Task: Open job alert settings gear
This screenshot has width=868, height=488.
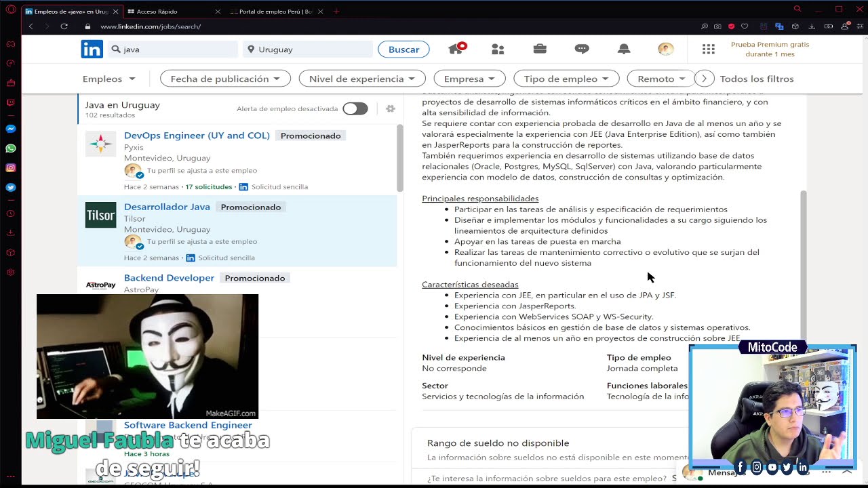Action: (390, 108)
